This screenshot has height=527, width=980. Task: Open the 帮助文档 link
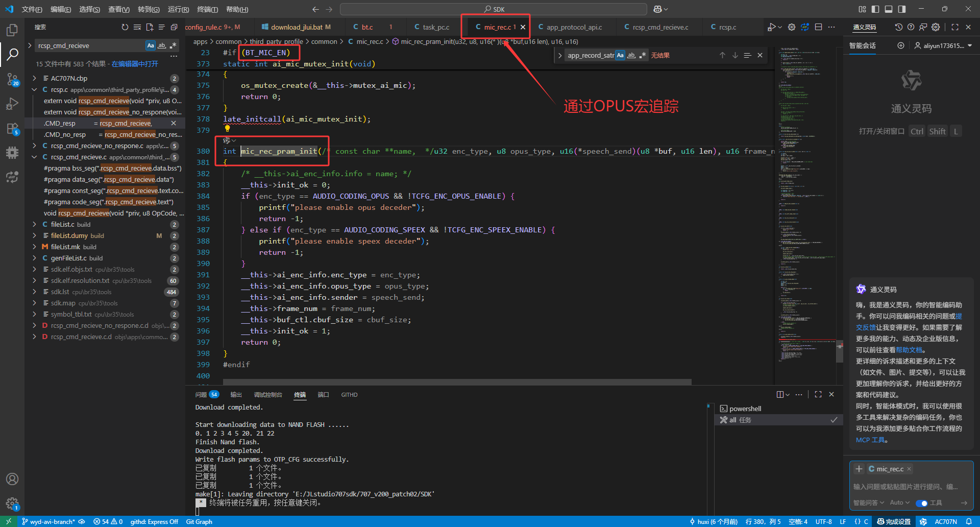pyautogui.click(x=909, y=350)
